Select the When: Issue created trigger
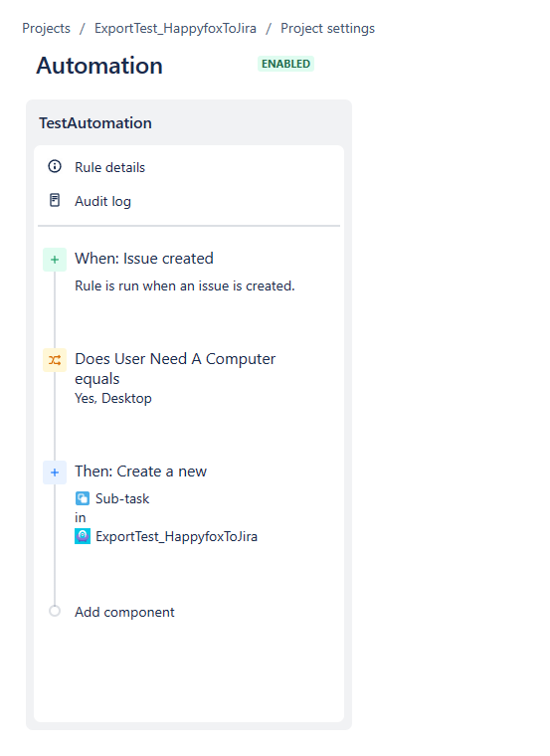Image resolution: width=550 pixels, height=756 pixels. tap(144, 259)
